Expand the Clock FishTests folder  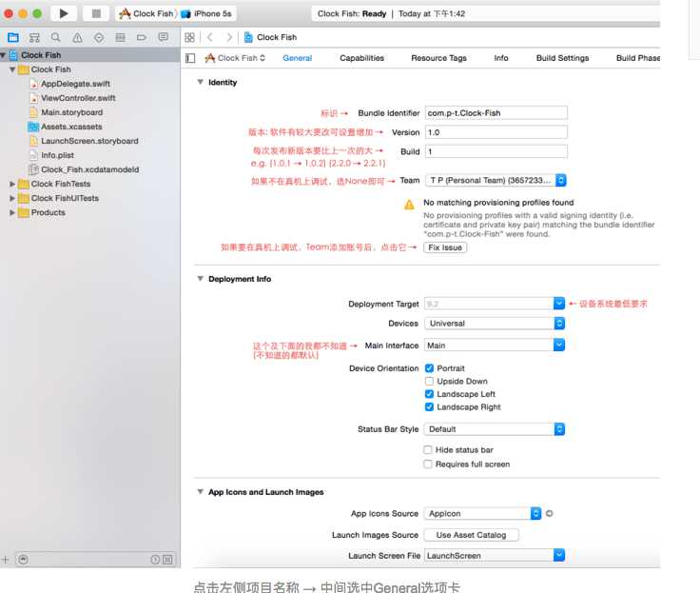pos(12,184)
